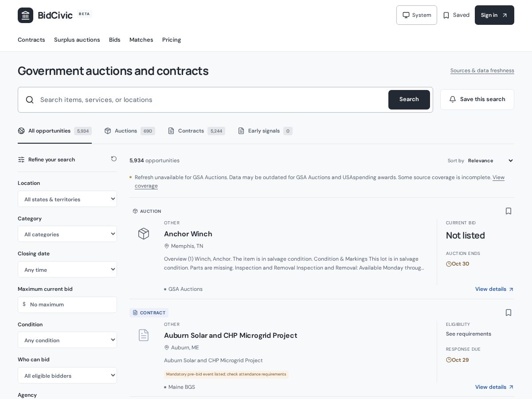Click the System theme button
532x399 pixels.
pos(417,15)
